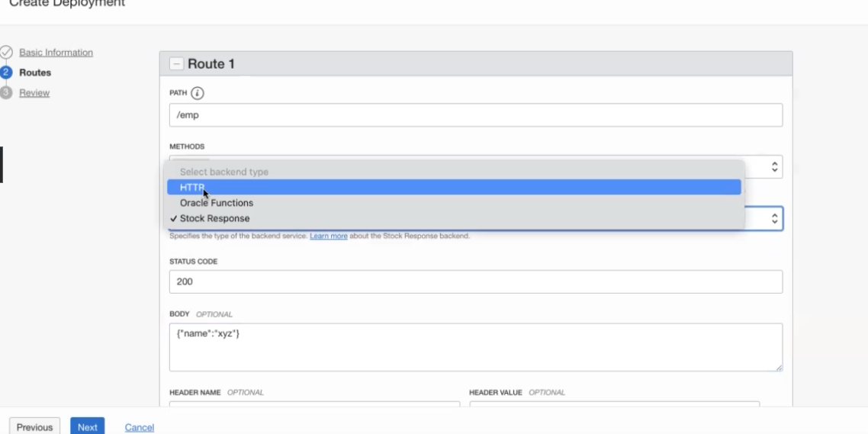
Task: Open the Methods dropdown arrows
Action: coord(774,166)
